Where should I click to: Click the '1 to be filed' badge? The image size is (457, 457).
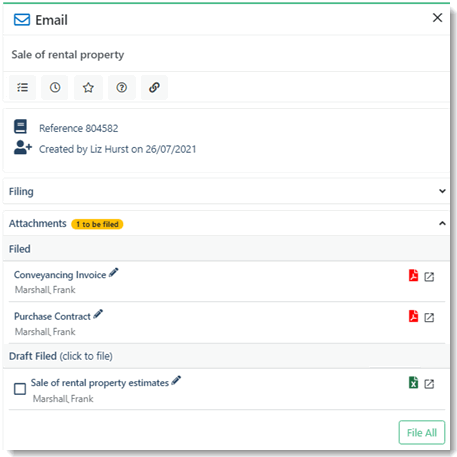(97, 224)
